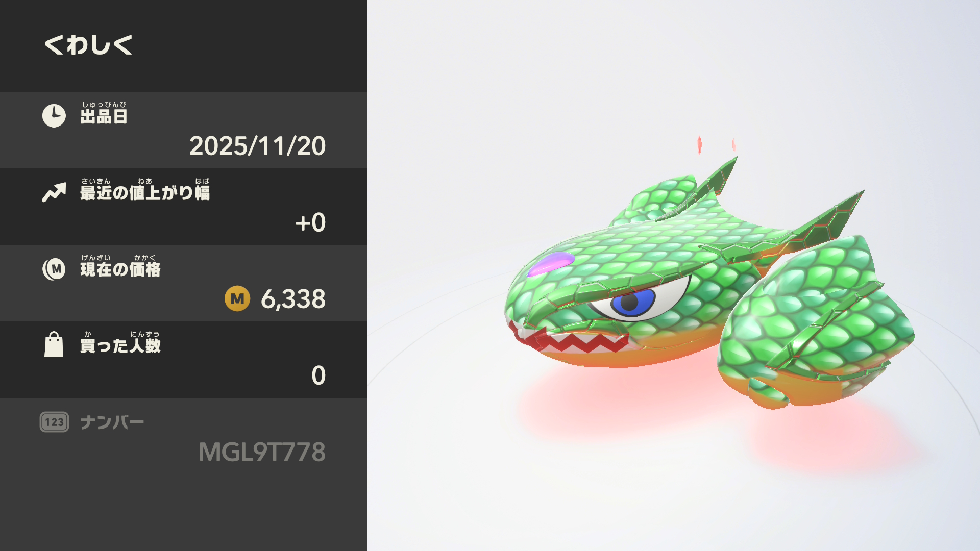Click the current price 6,338

(293, 299)
